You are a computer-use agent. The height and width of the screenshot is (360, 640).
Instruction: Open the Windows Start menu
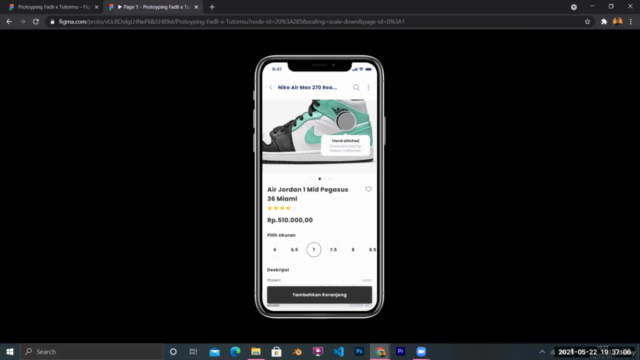tap(10, 351)
